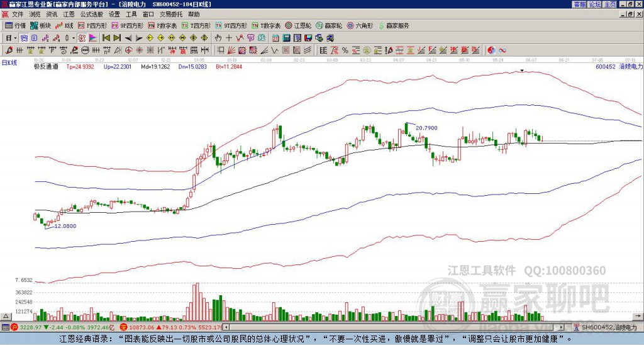Click the Tp=24.9392 value
Viewport: 644px width, 345px height.
(80, 66)
